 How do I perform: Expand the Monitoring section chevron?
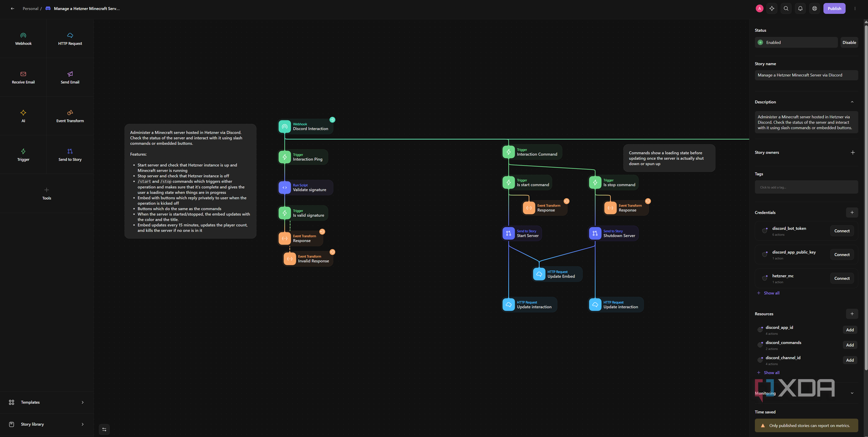tap(852, 393)
